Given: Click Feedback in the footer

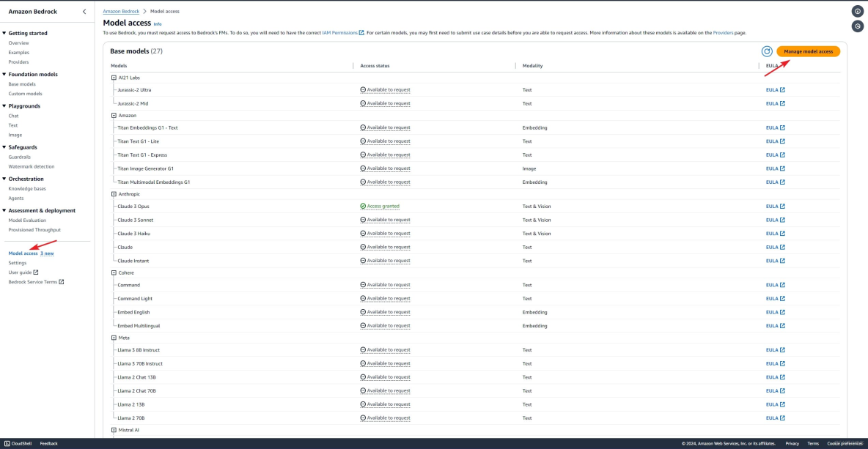Looking at the screenshot, I should coord(48,443).
